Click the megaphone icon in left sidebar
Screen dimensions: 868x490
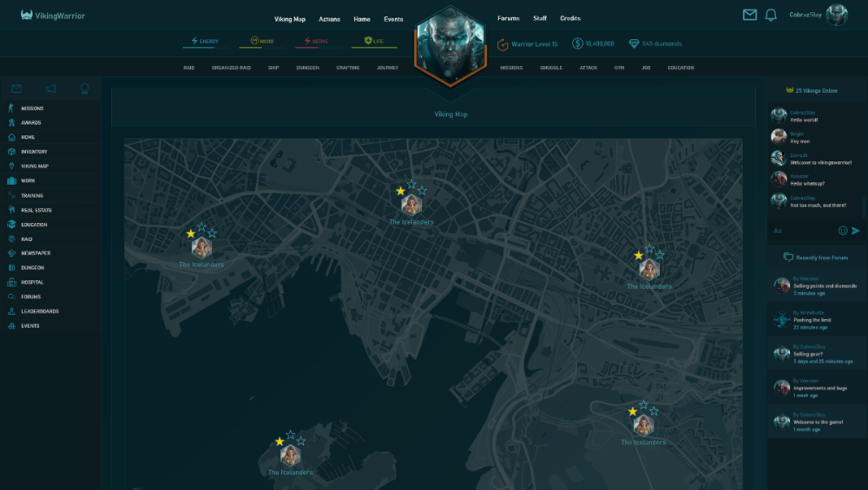click(50, 88)
